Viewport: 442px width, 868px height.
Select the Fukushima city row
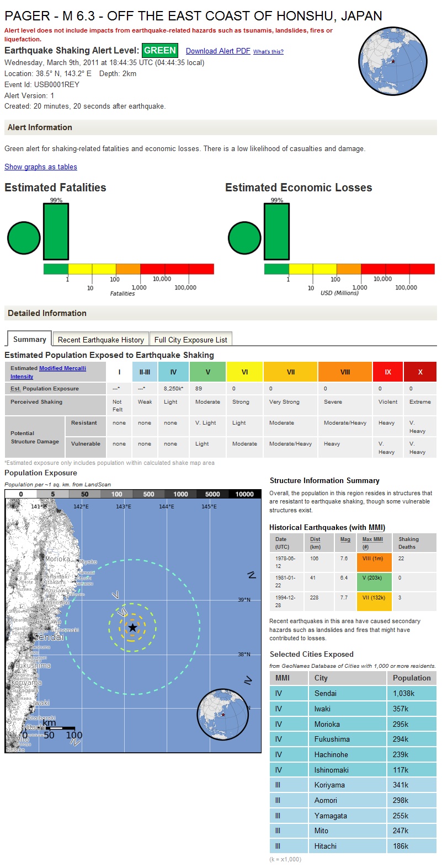pos(353,739)
